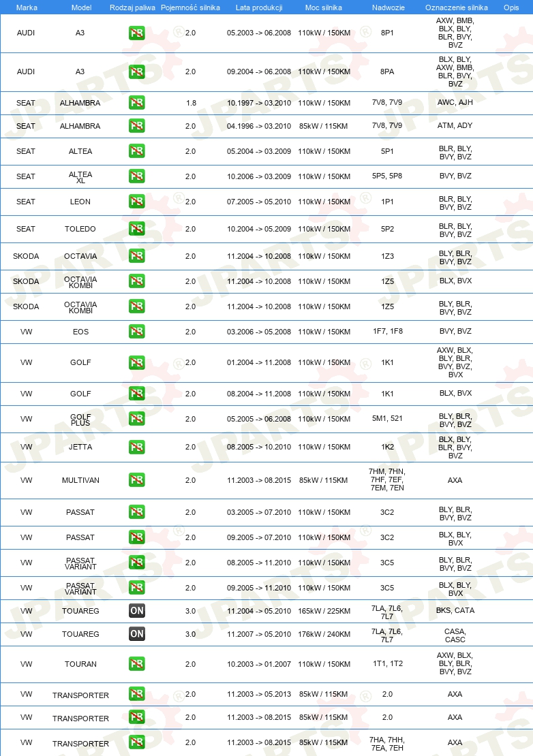Viewport: 533px width, 756px height.
Task: Click fuel icon in Seat Alhambra 1.8 row
Action: coord(137,103)
